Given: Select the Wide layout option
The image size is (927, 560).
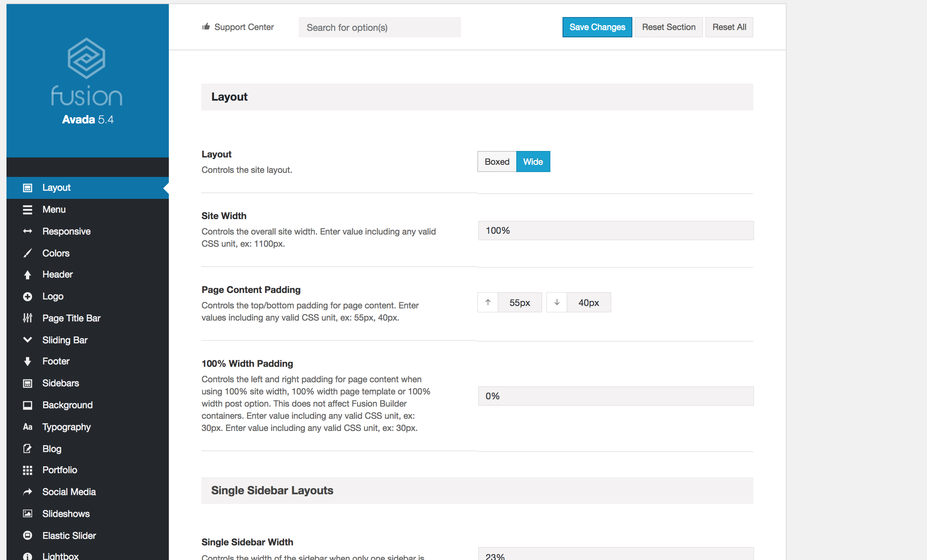Looking at the screenshot, I should coord(533,162).
